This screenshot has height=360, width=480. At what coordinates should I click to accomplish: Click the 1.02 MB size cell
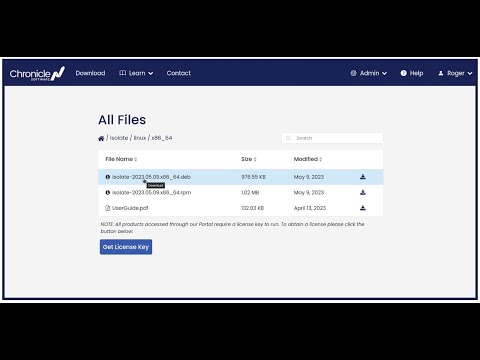coord(250,193)
